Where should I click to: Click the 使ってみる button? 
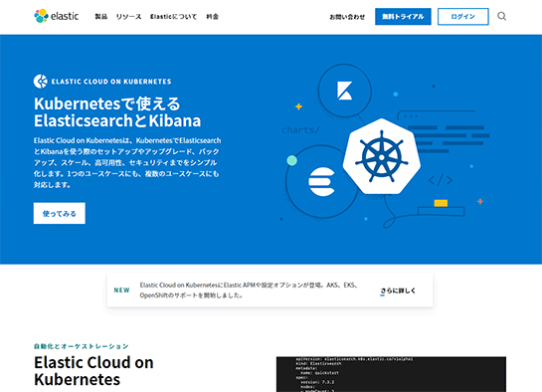60,213
